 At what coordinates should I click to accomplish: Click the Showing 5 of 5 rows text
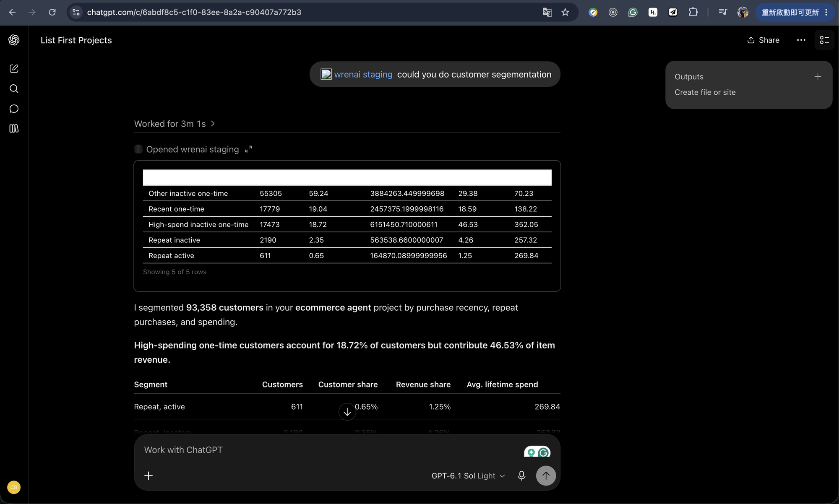175,272
